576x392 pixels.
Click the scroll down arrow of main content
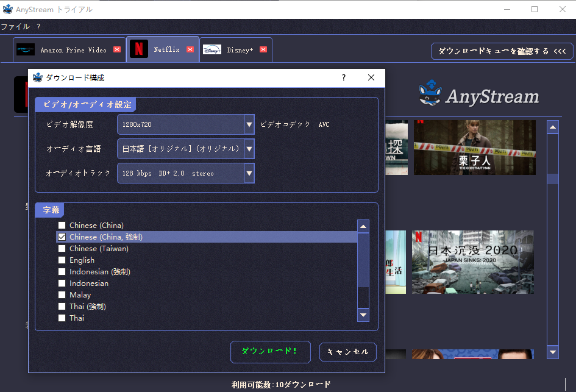[x=552, y=352]
